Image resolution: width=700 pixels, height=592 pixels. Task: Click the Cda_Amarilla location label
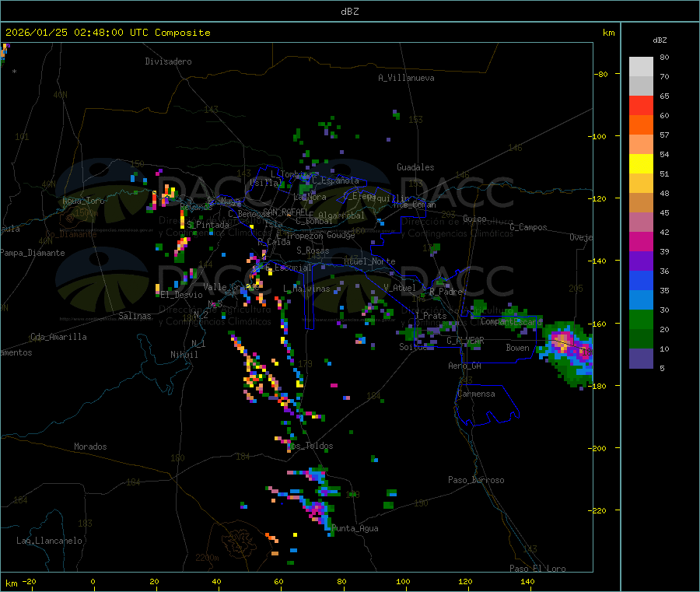tap(58, 337)
